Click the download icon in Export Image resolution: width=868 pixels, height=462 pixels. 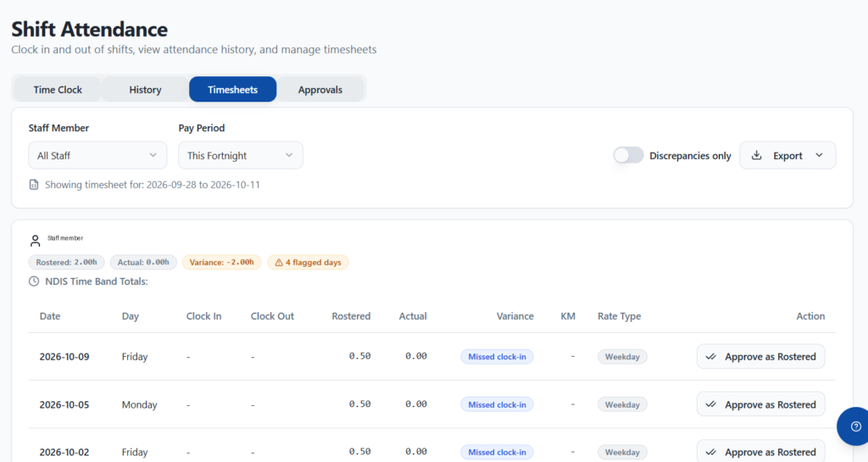click(756, 155)
